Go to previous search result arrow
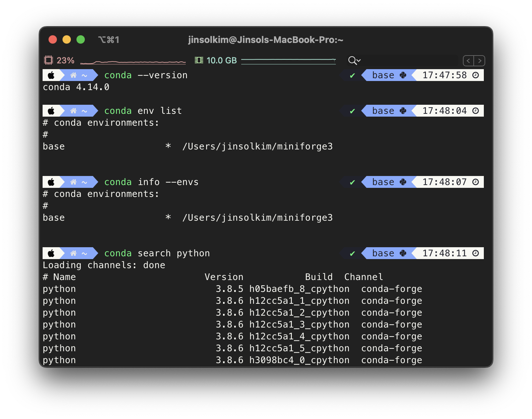Viewport: 532px width, 419px height. [x=468, y=61]
